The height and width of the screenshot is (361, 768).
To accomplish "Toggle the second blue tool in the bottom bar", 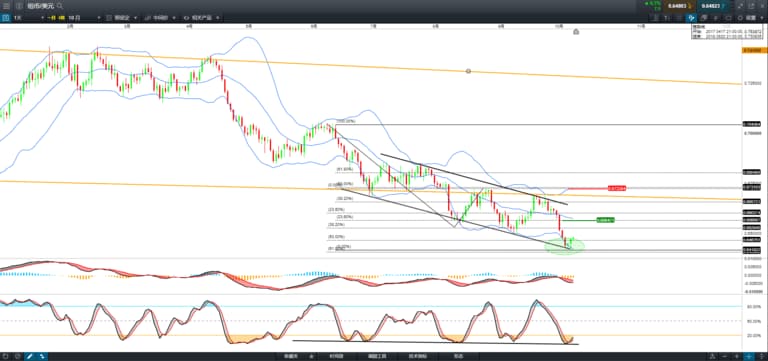I will pos(42,356).
